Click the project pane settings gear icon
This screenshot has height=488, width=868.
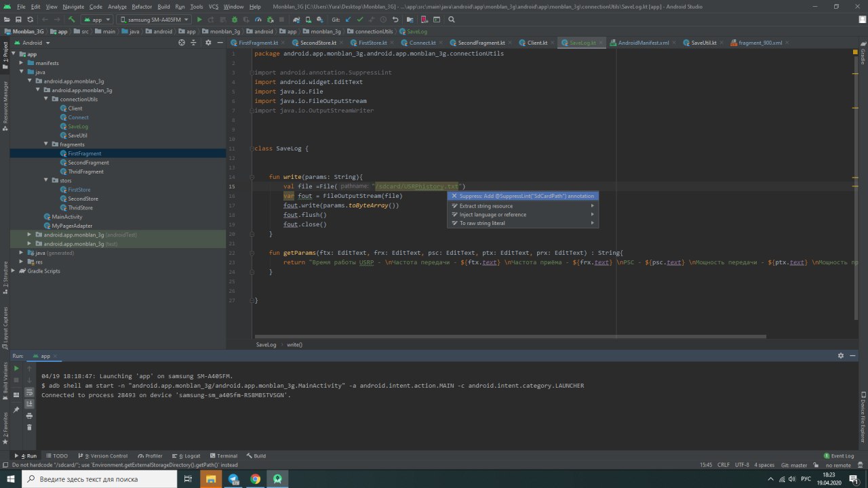(x=208, y=42)
